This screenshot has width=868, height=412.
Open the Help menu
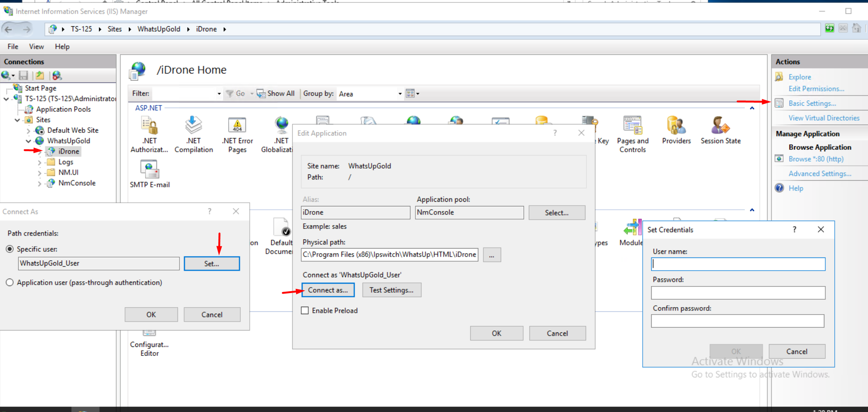click(62, 46)
